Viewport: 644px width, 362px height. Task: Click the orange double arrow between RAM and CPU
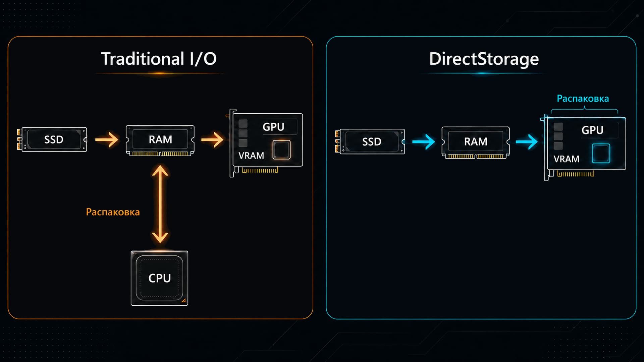pos(160,204)
